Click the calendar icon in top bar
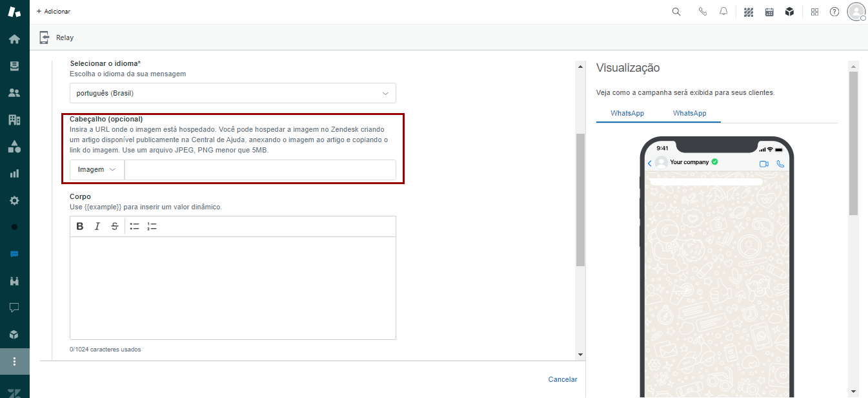This screenshot has width=868, height=398. pyautogui.click(x=769, y=12)
